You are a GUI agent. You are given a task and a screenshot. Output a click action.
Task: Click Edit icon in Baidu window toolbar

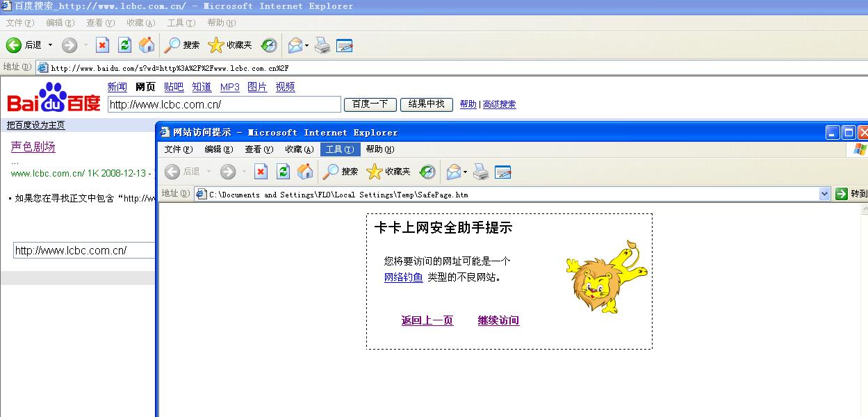[x=345, y=45]
